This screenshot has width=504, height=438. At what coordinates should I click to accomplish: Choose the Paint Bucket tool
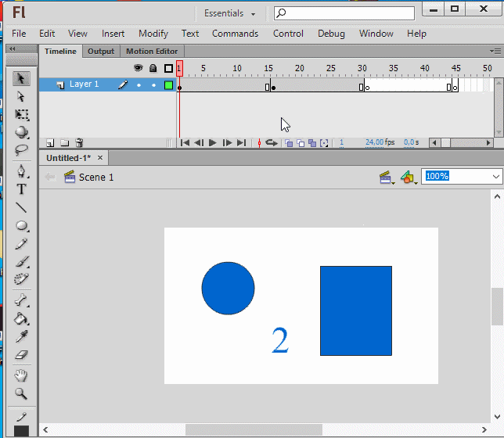21,318
